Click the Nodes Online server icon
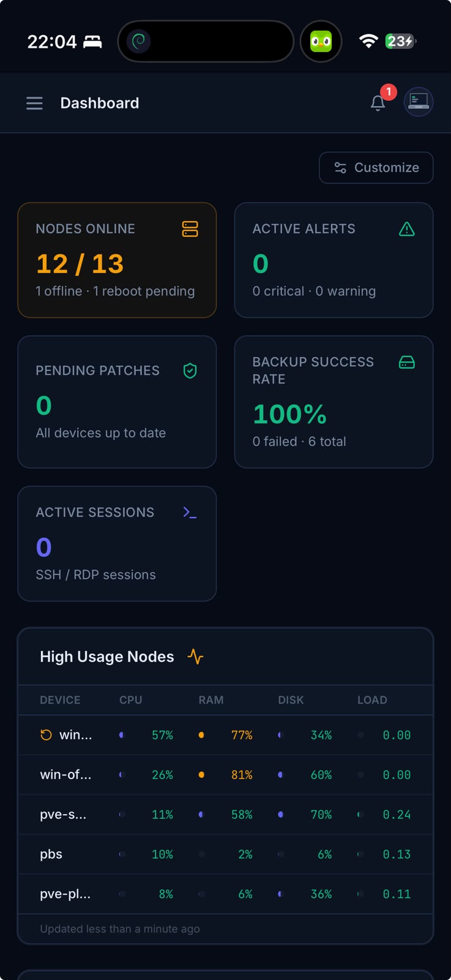This screenshot has width=451, height=980. (190, 229)
